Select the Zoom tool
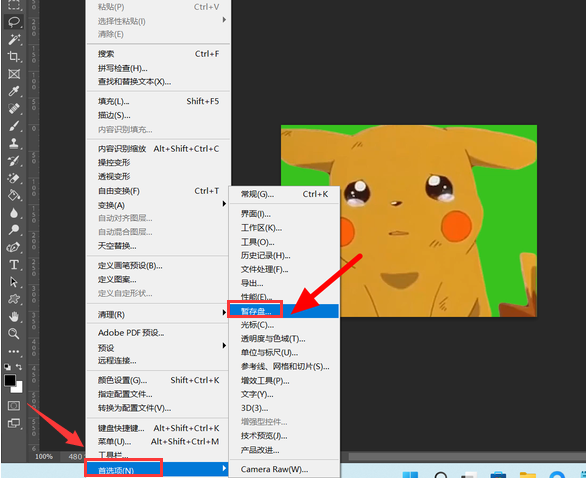Image resolution: width=586 pixels, height=478 pixels. point(14,333)
